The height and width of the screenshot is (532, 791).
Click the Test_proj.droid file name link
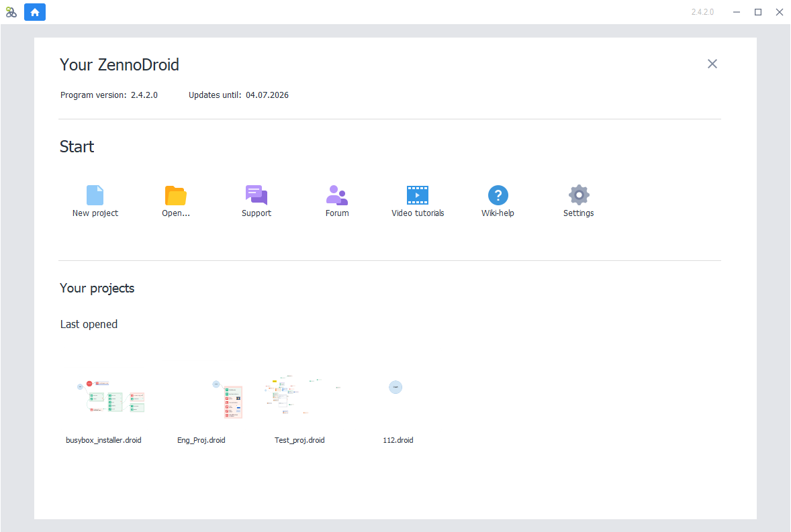click(x=299, y=440)
